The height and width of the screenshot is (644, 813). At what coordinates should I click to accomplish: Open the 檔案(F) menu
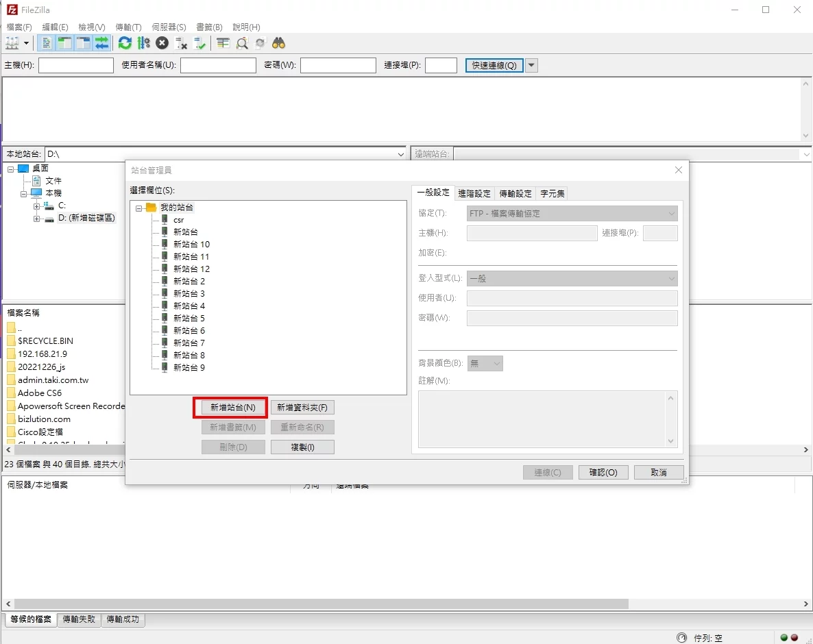coord(19,27)
